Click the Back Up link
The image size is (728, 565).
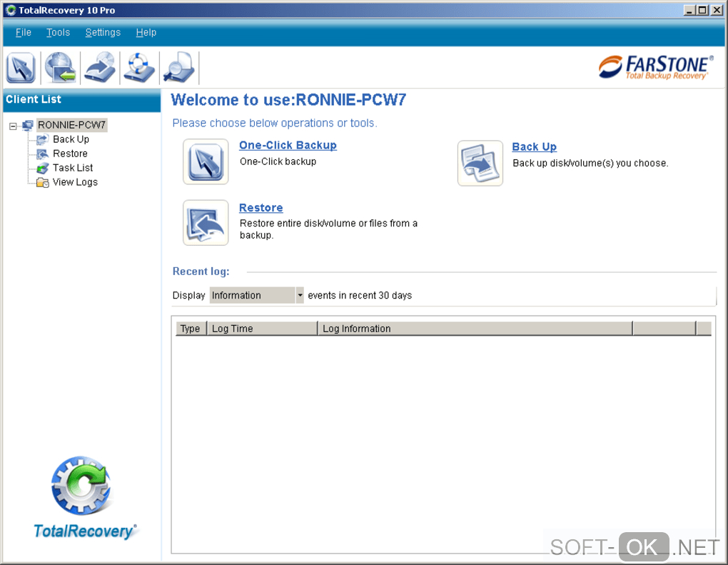point(535,147)
